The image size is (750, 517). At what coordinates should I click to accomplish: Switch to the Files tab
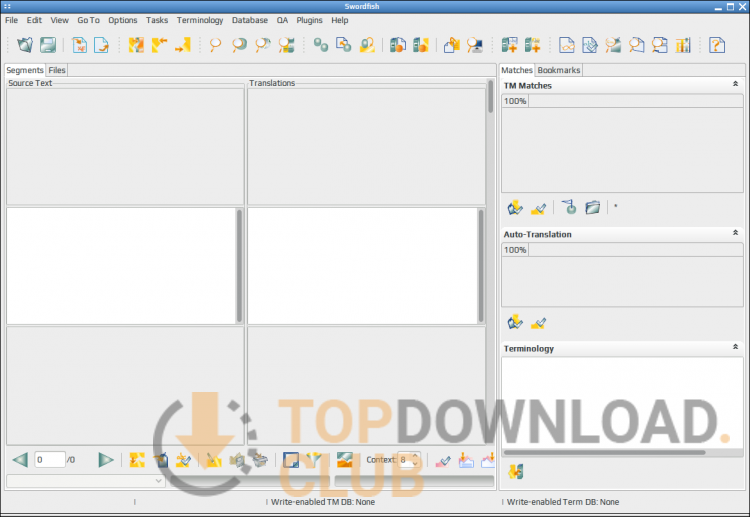[x=57, y=70]
